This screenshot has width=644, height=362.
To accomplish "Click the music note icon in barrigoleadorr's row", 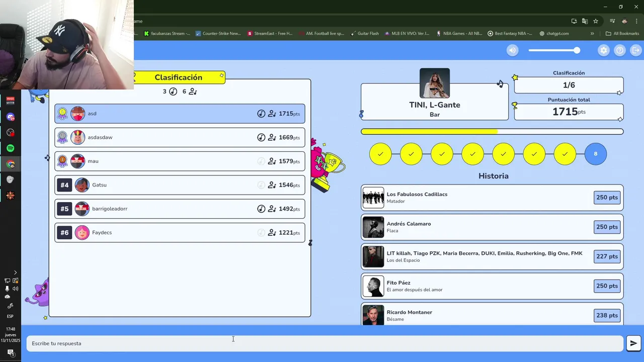I will 261,209.
